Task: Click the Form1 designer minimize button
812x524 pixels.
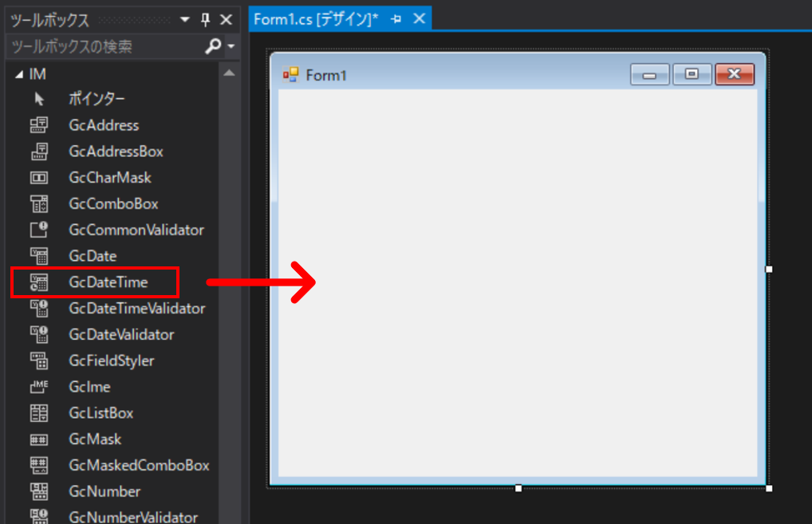Action: 649,74
